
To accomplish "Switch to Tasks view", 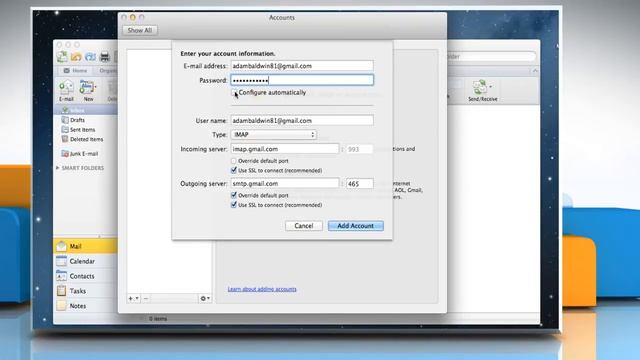I will pyautogui.click(x=85, y=291).
